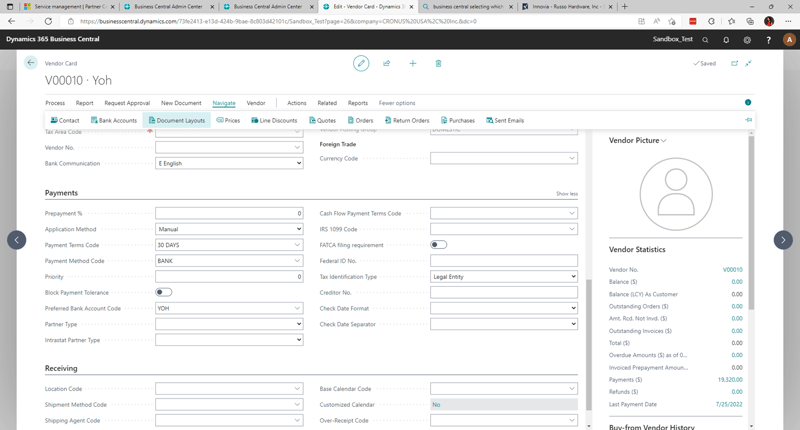Image resolution: width=800 pixels, height=430 pixels.
Task: Click the main form vertical scrollbar
Action: (x=588, y=344)
